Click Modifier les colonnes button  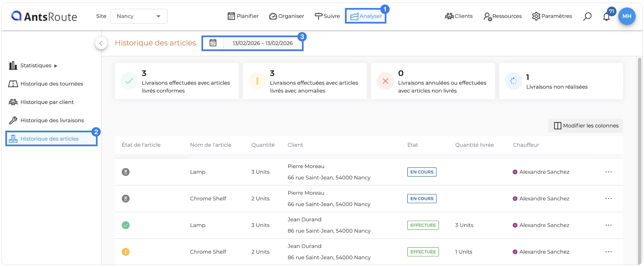(585, 126)
